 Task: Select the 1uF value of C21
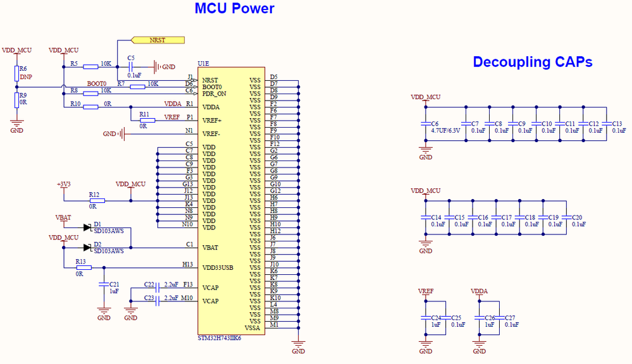point(114,291)
